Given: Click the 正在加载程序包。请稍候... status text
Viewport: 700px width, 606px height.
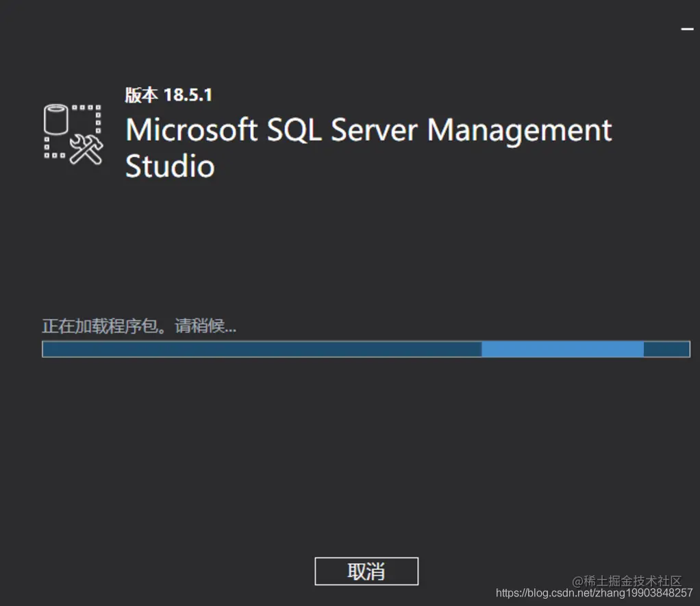Looking at the screenshot, I should (x=139, y=326).
